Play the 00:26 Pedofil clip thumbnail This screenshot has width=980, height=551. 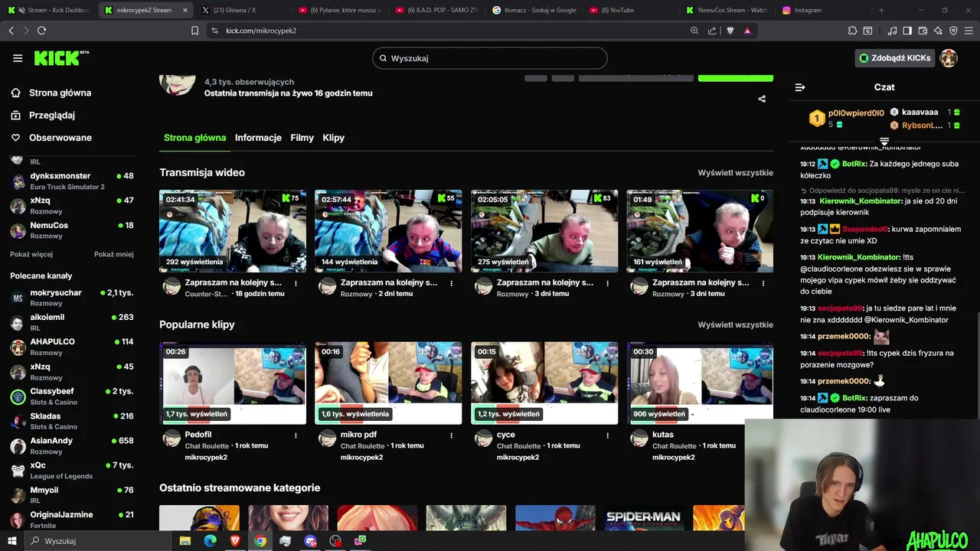(x=233, y=383)
